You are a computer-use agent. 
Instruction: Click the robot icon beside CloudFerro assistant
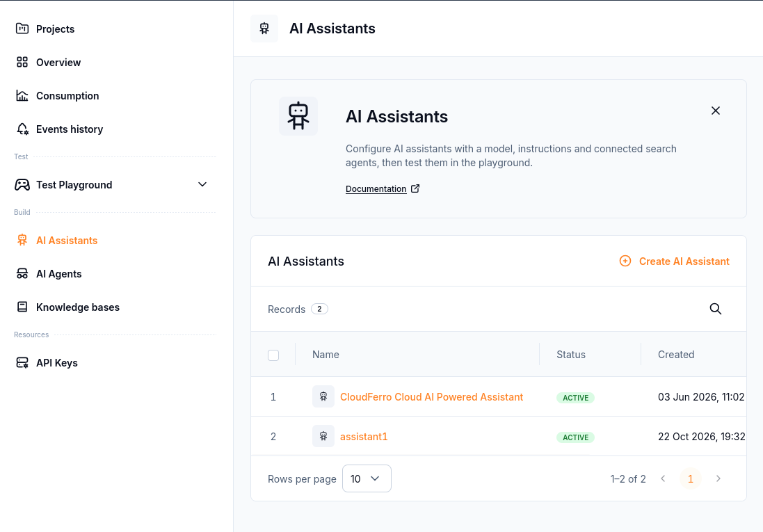323,396
